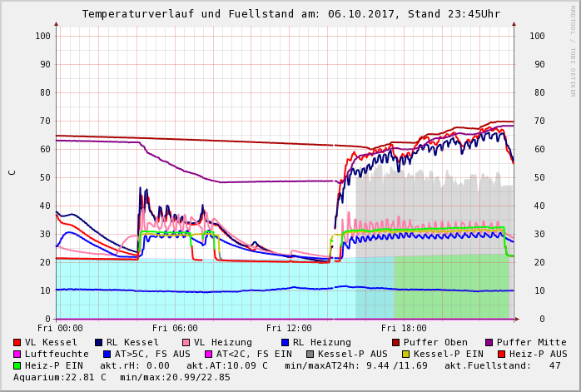
Task: Click the pink VL Heizung legend swatch
Action: coord(186,342)
